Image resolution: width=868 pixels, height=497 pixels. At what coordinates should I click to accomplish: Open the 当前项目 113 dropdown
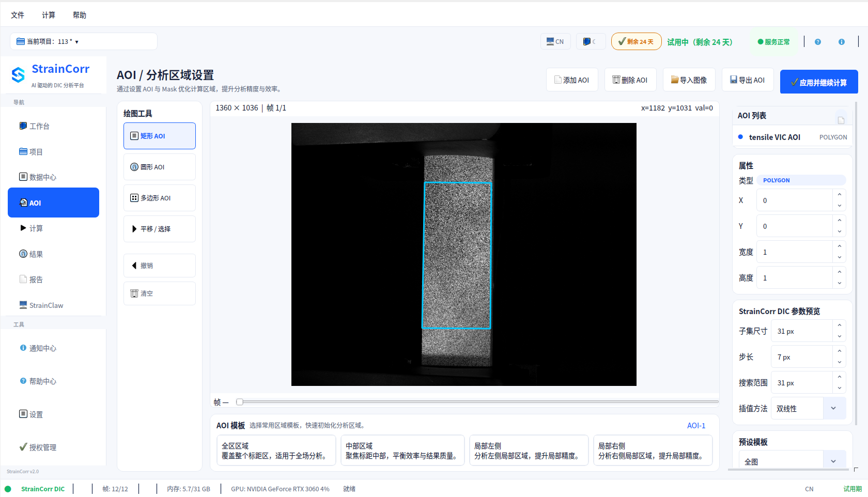point(84,41)
